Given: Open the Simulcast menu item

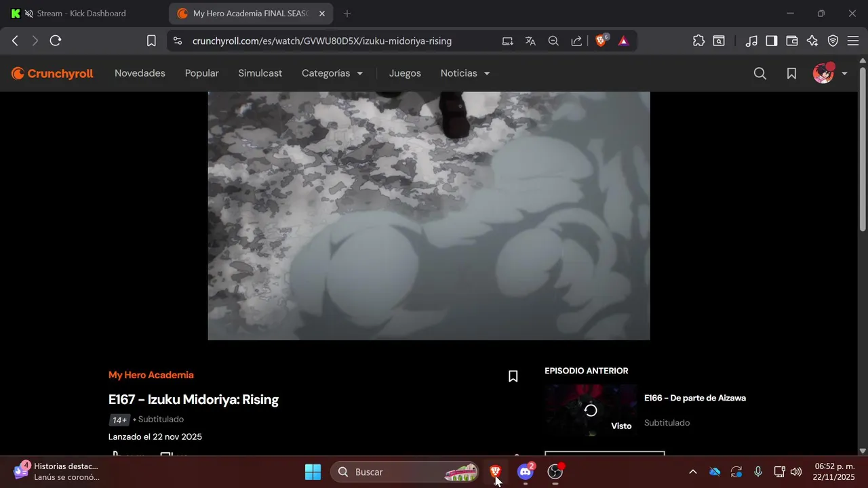Looking at the screenshot, I should point(260,73).
